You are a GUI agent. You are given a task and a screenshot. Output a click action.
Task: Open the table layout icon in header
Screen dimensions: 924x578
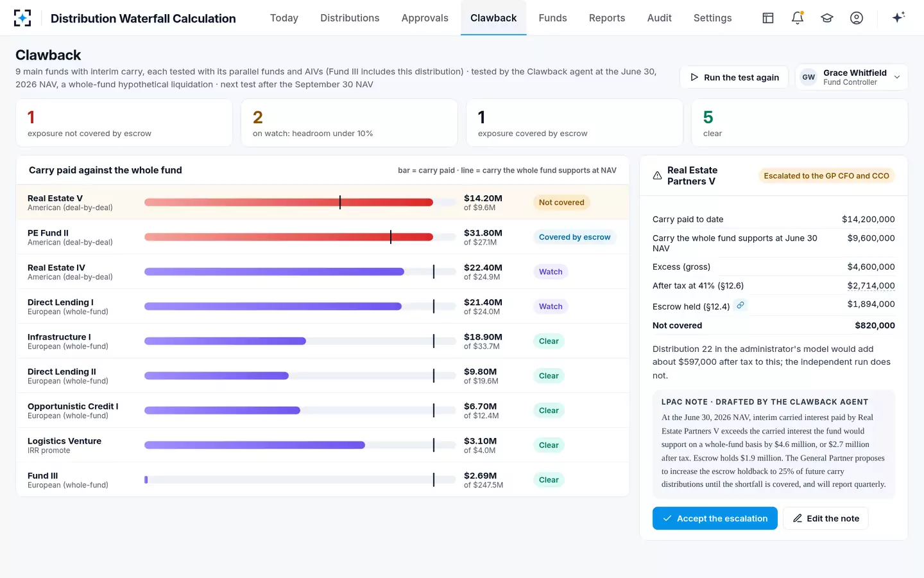(x=768, y=18)
